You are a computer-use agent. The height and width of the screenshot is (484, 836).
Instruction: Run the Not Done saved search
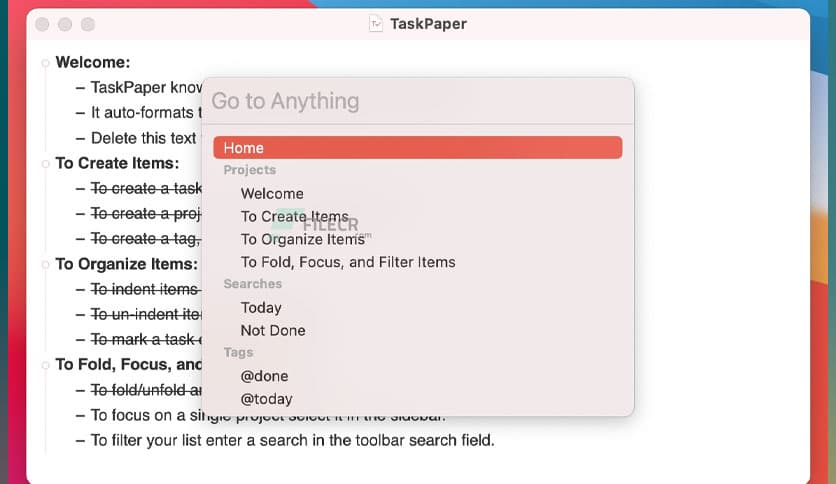pos(273,330)
